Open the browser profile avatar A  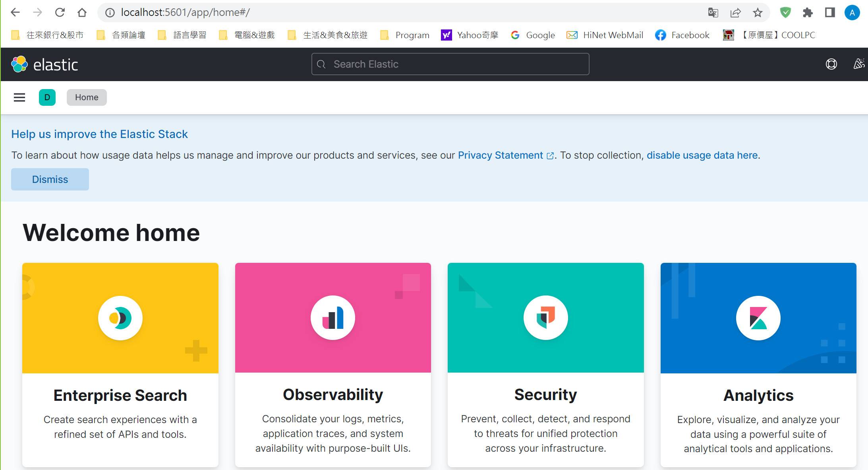[x=852, y=13]
